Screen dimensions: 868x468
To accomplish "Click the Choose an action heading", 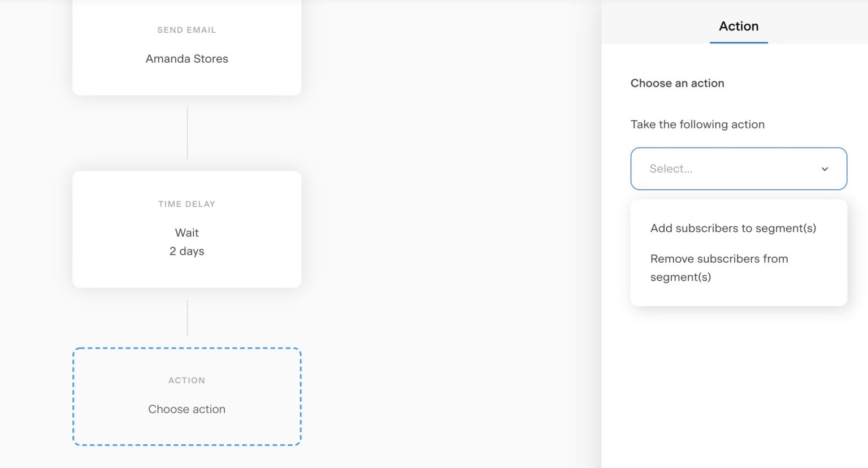I will pyautogui.click(x=677, y=83).
